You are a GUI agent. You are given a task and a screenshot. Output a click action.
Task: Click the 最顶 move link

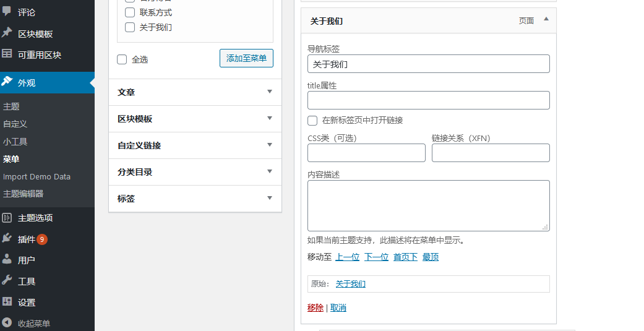coord(431,257)
